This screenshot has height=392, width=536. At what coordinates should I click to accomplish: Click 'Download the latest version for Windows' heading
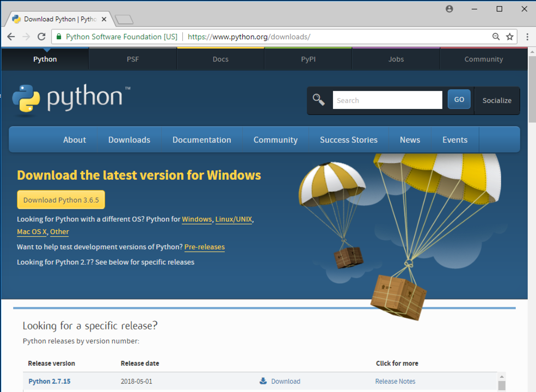click(x=139, y=175)
